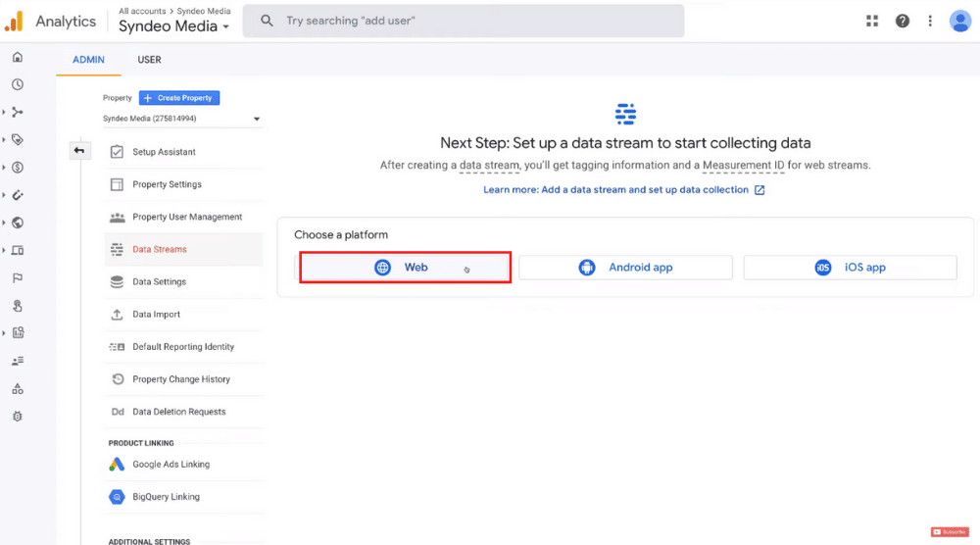980x545 pixels.
Task: Expand the tag sidebar item arrow
Action: [4, 139]
